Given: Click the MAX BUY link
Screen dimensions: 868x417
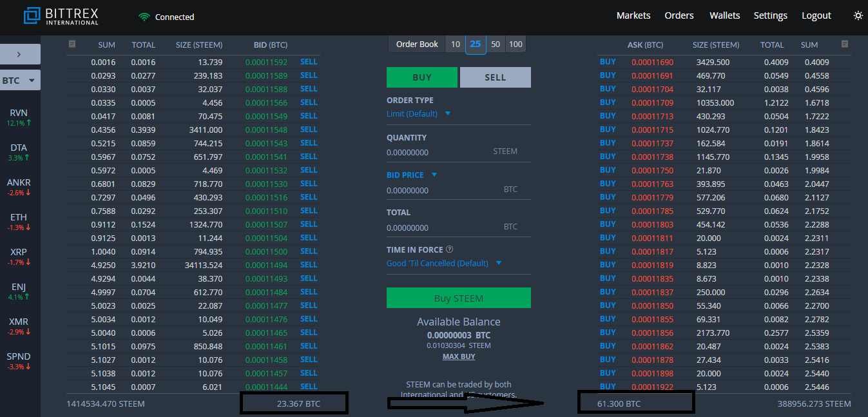Looking at the screenshot, I should 459,356.
